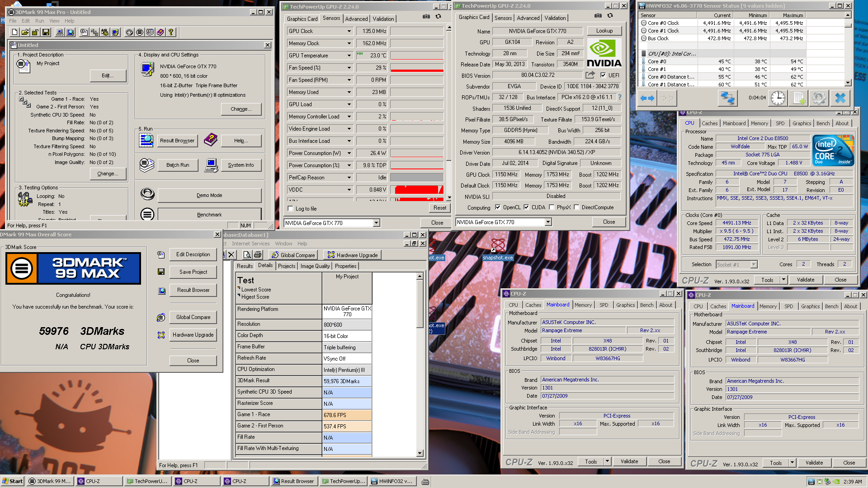Open the Socket #1 selection dropdown in CPU-Z
Image resolution: width=868 pixels, height=488 pixels.
754,265
